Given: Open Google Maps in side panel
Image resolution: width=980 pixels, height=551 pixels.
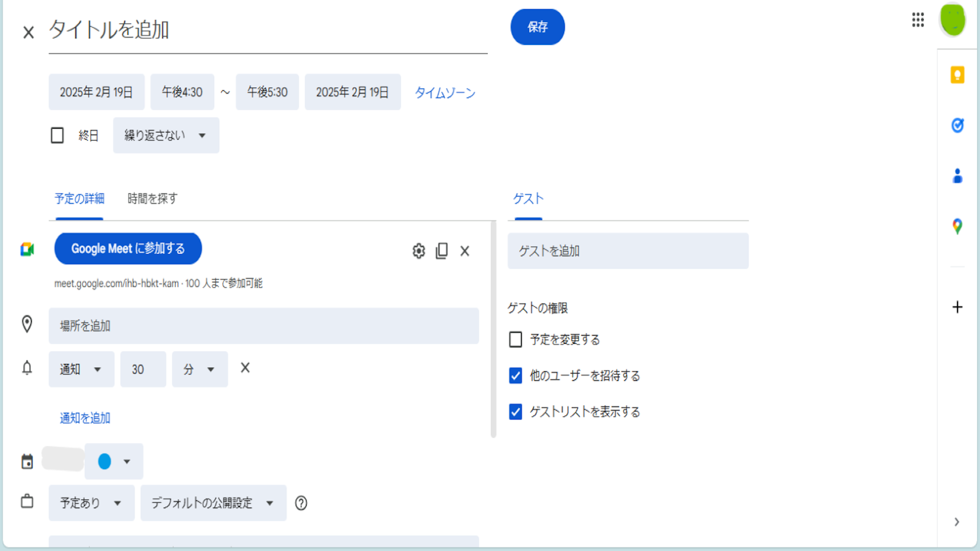Looking at the screenshot, I should pyautogui.click(x=957, y=226).
